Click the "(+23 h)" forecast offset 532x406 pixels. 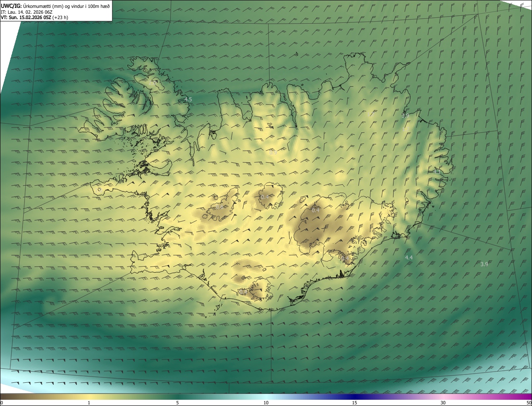click(60, 17)
